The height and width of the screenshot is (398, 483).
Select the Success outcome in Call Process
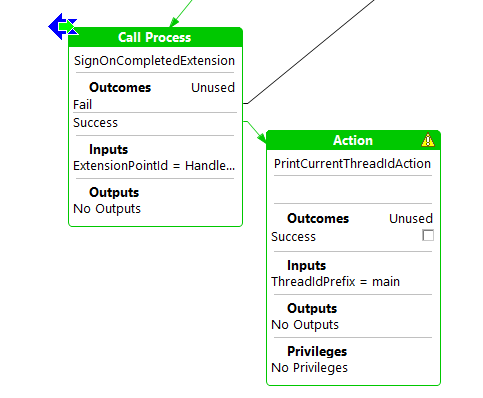click(x=155, y=123)
